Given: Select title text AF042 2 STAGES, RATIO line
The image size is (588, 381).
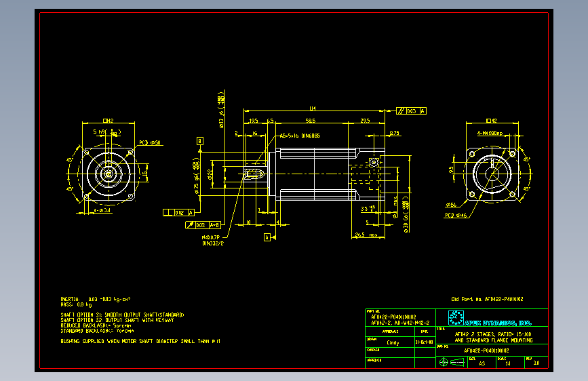Looking at the screenshot, I should point(493,334).
